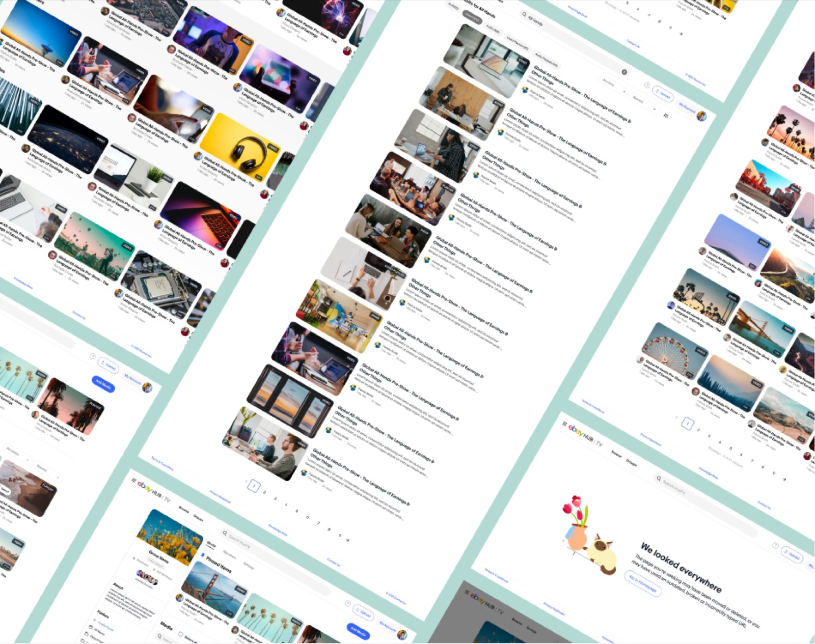Open the Contact Us footer link below search results
The width and height of the screenshot is (815, 644).
(x=333, y=562)
